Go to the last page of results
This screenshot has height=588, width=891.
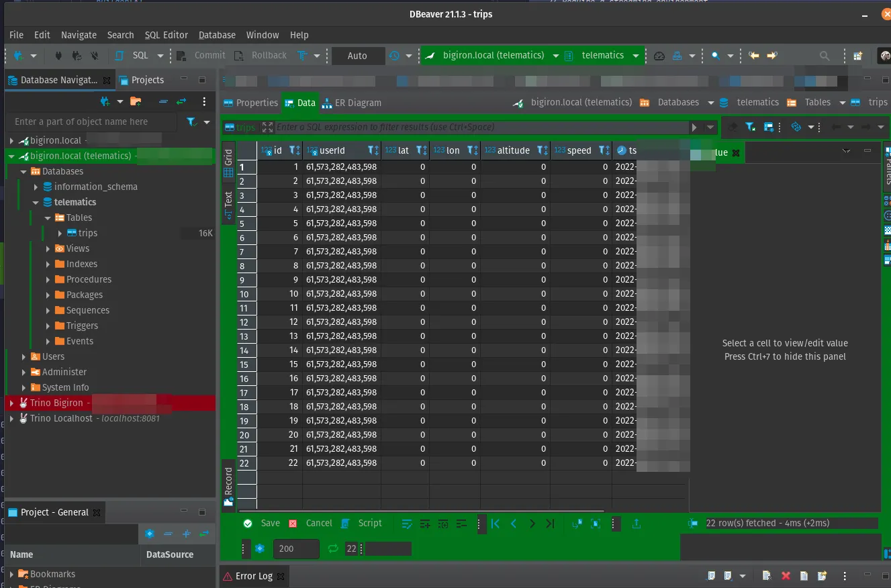[x=550, y=524]
